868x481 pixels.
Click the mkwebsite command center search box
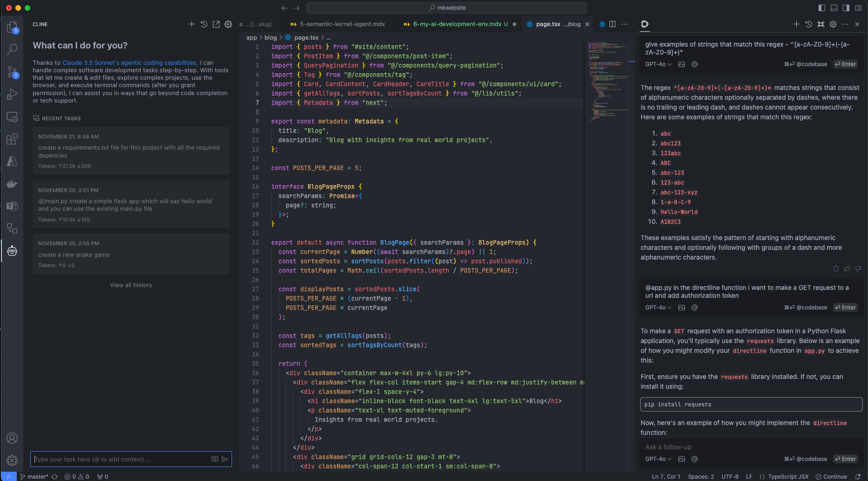point(446,8)
